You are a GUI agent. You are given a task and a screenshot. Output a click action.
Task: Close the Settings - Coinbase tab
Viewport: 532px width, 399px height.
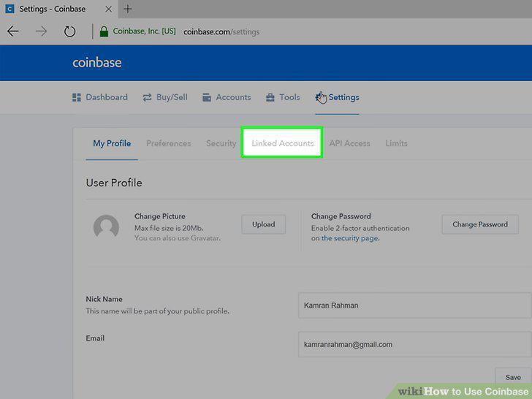pyautogui.click(x=109, y=9)
